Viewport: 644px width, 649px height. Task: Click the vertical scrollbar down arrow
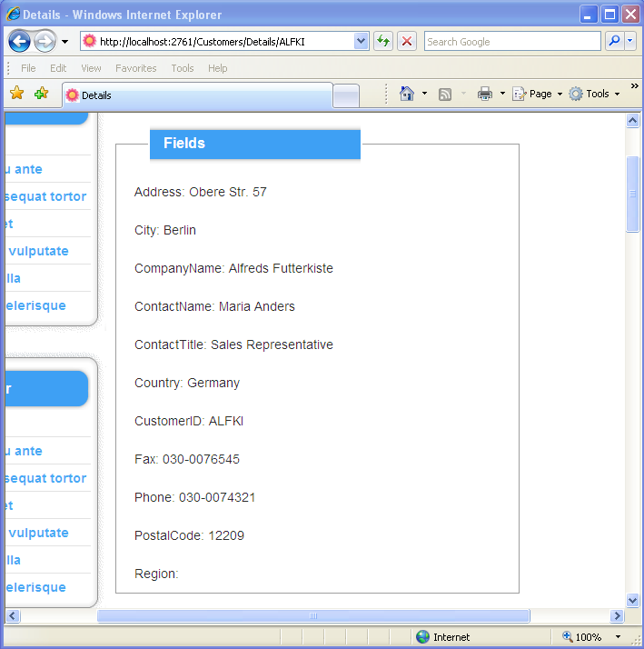coord(632,600)
